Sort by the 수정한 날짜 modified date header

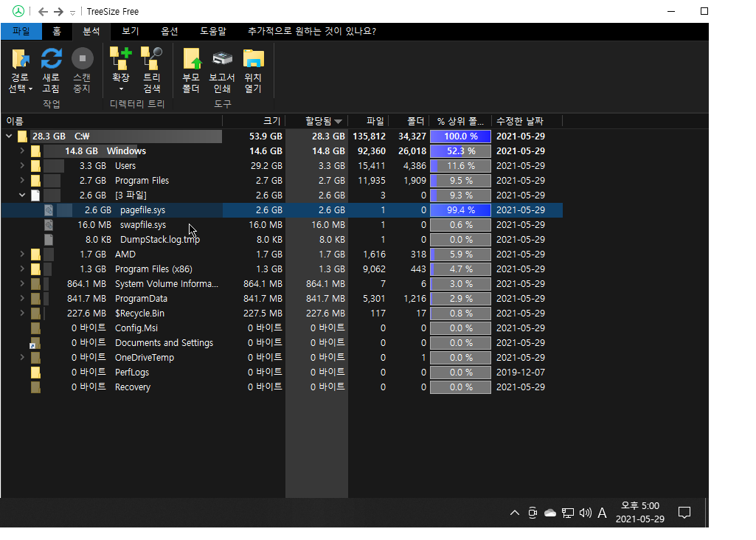[527, 121]
